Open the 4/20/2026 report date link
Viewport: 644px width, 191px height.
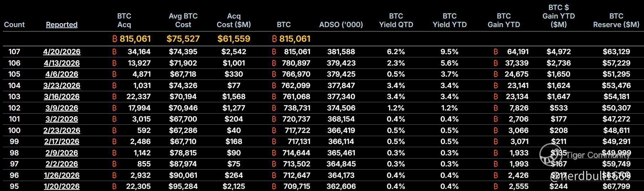pos(62,52)
